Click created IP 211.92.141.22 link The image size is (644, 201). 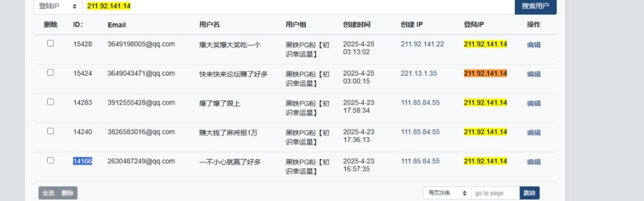click(422, 44)
